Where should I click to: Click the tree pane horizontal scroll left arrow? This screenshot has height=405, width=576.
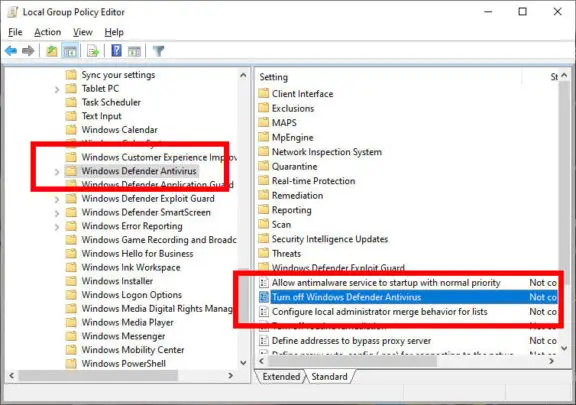(x=12, y=376)
